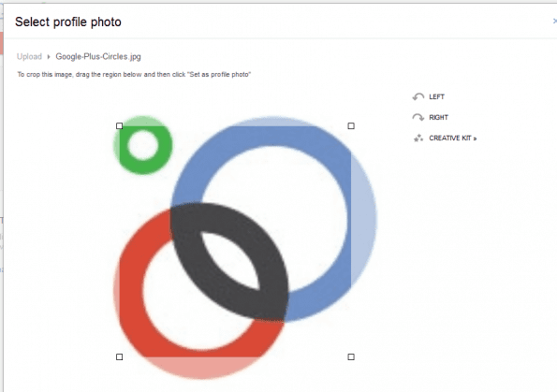Click the Creative Kit sparkle stars icon
Viewport: 557px width, 392px height.
(418, 138)
